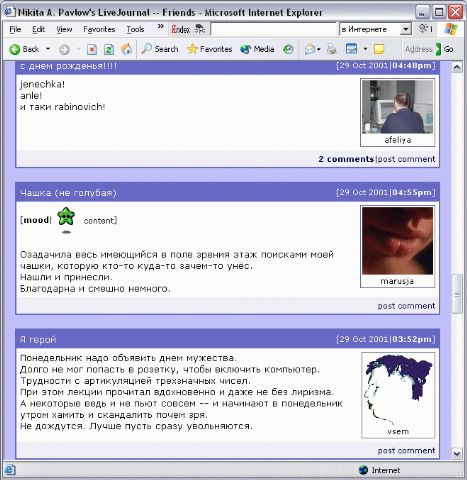Open the Favorites star button
The width and height of the screenshot is (467, 480).
point(209,49)
